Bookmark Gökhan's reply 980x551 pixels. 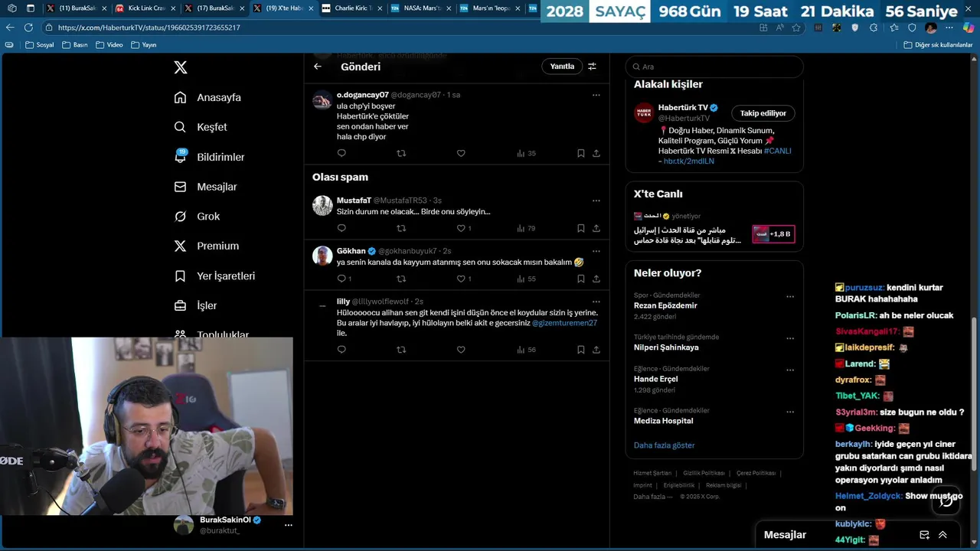pyautogui.click(x=581, y=279)
